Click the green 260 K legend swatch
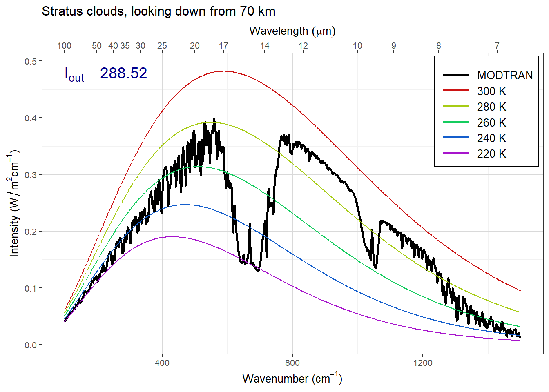This screenshot has height=392, width=549. click(x=456, y=122)
